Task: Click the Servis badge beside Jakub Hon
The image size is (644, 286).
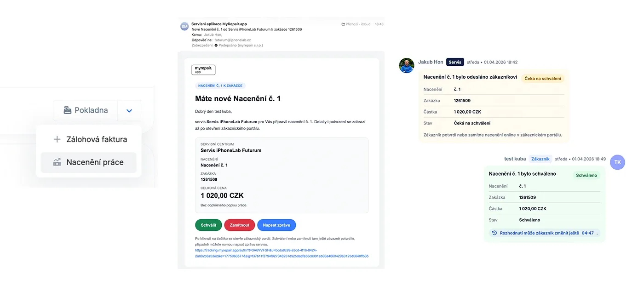Action: 454,62
